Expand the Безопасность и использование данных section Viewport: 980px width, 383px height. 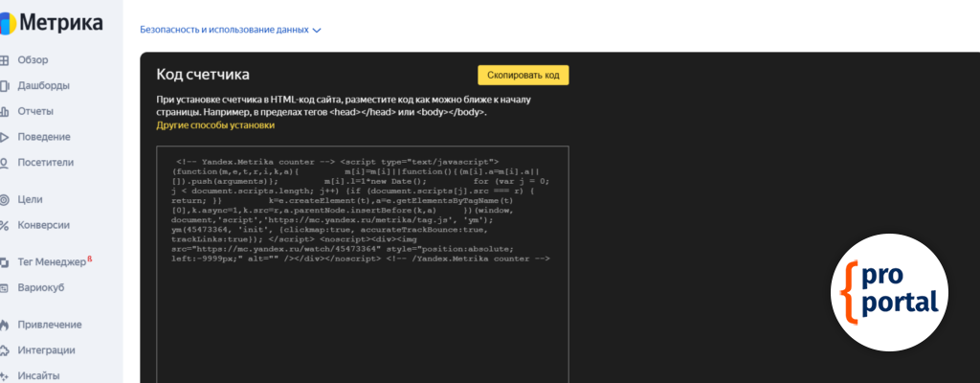click(224, 30)
